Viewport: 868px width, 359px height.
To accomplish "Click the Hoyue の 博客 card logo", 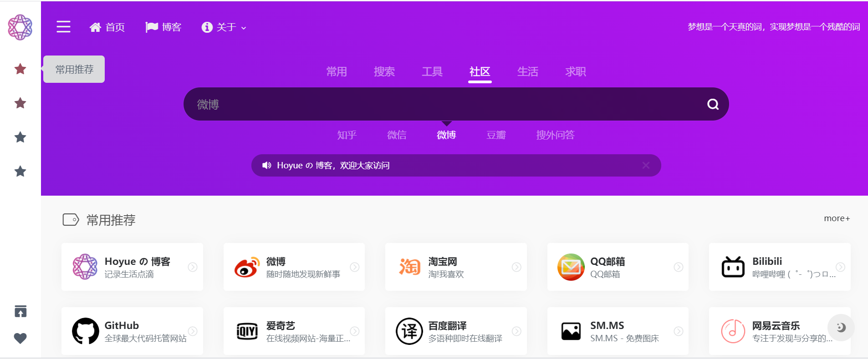I will pos(85,267).
